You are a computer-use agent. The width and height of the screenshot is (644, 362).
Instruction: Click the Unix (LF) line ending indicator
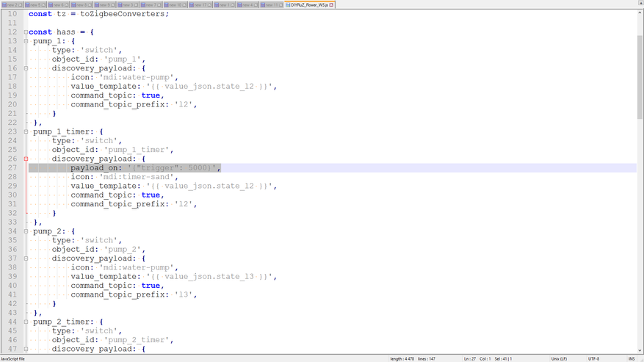(559, 359)
